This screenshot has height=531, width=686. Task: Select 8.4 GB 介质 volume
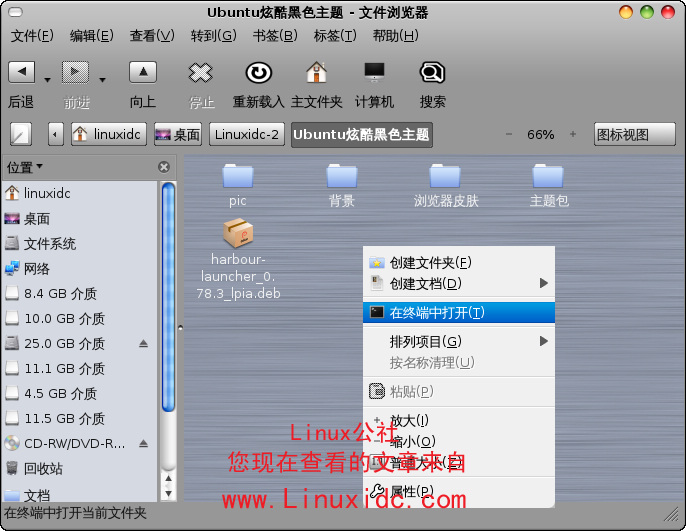[x=80, y=293]
